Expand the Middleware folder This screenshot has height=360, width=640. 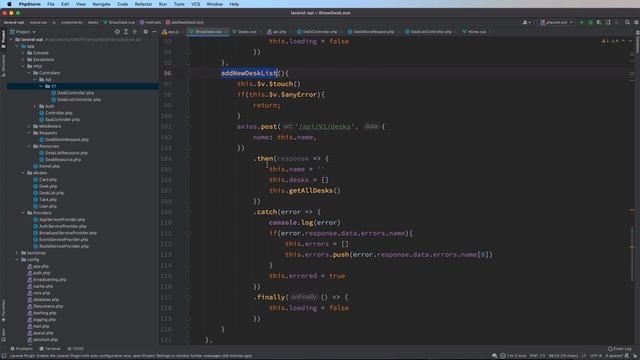pyautogui.click(x=29, y=127)
